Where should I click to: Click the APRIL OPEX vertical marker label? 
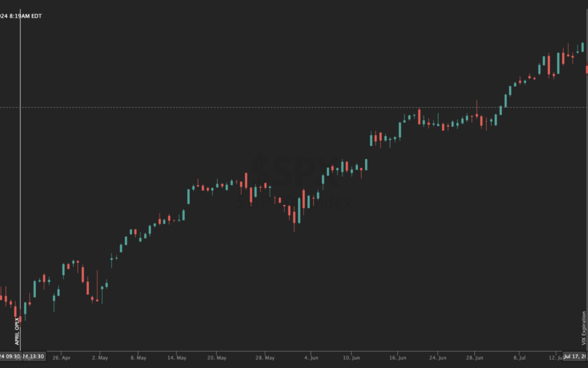pyautogui.click(x=17, y=330)
